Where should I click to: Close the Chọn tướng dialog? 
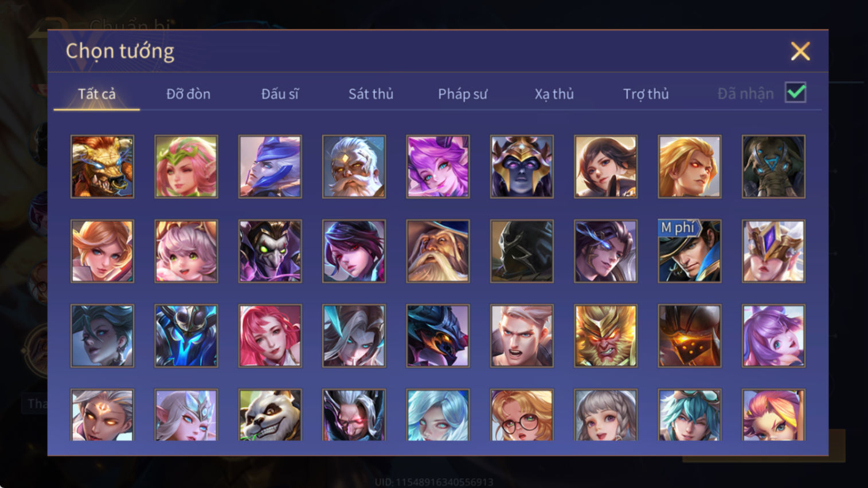point(800,51)
